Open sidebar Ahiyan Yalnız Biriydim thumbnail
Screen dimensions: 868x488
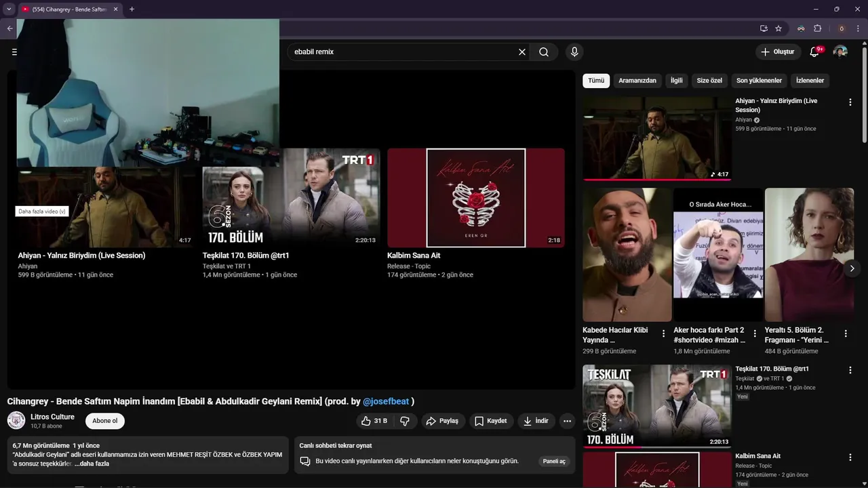[x=657, y=138]
